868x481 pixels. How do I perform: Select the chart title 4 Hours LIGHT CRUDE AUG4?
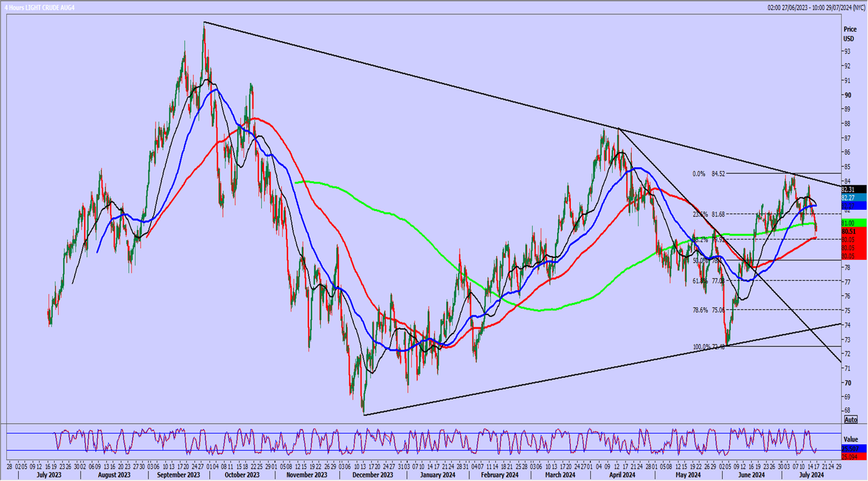click(x=40, y=7)
